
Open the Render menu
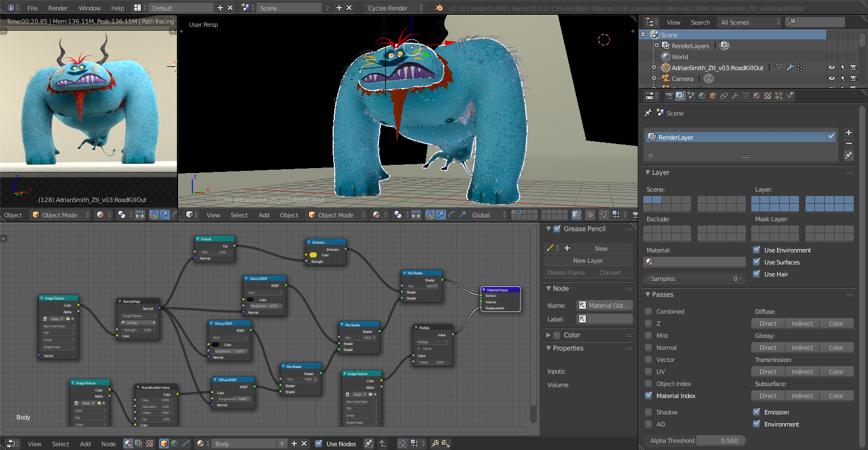(58, 8)
